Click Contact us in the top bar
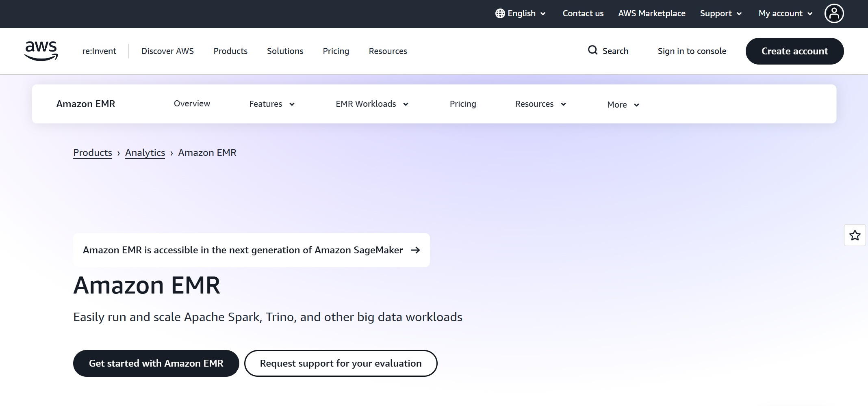 583,13
